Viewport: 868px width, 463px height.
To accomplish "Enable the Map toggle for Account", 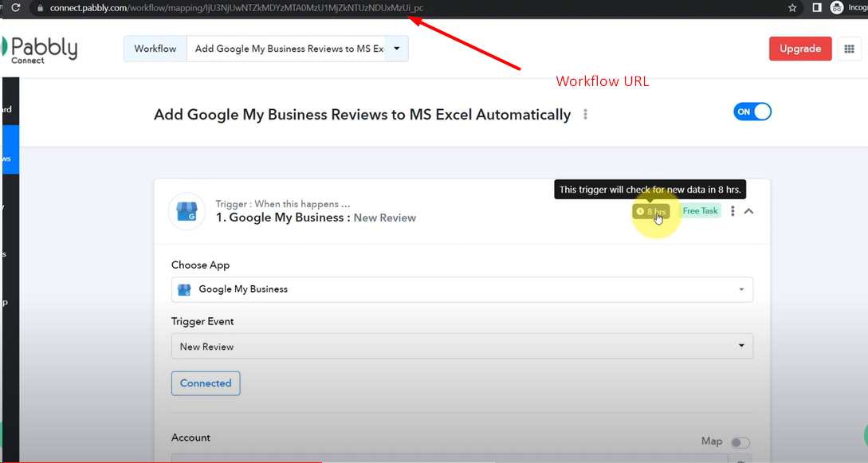I will coord(740,442).
